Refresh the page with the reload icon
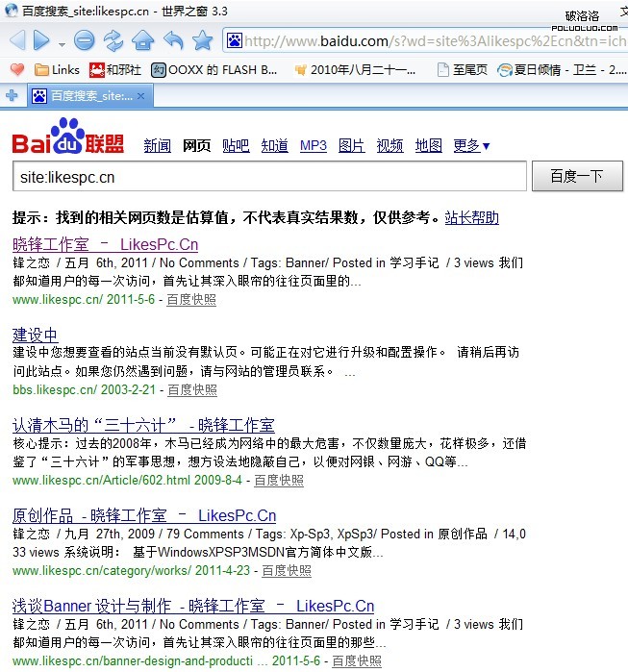This screenshot has width=628, height=672. (x=113, y=40)
